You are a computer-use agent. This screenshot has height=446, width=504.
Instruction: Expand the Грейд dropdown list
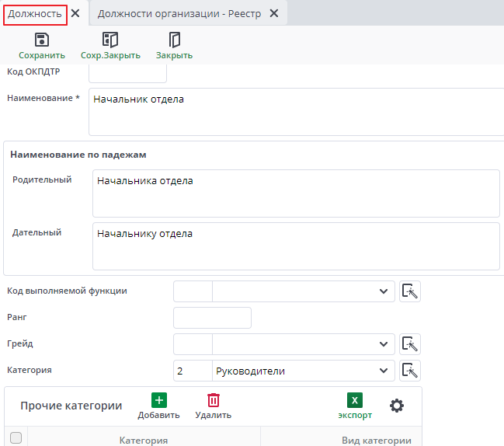(382, 344)
